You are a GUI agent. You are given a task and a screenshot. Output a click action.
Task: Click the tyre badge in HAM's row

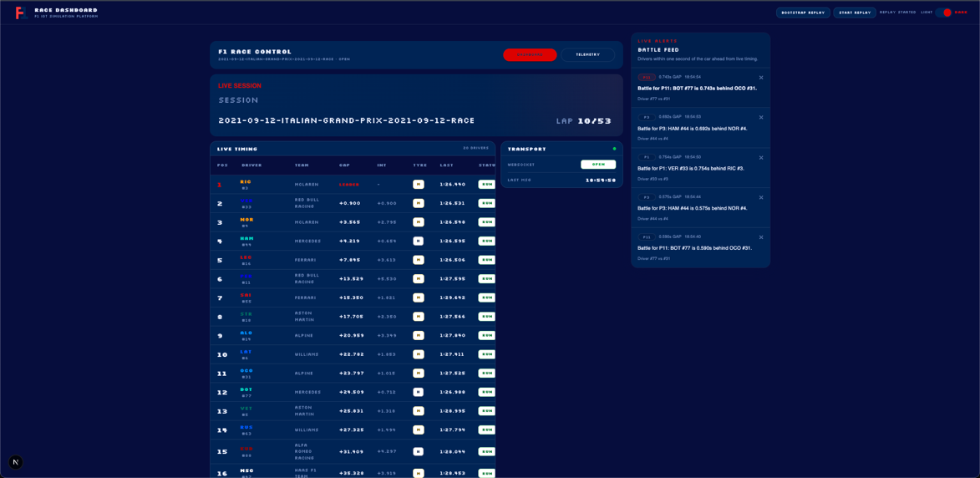coord(418,241)
